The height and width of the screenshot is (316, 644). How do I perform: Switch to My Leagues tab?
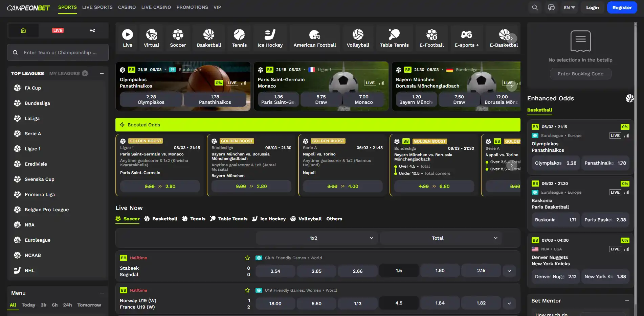pyautogui.click(x=68, y=73)
